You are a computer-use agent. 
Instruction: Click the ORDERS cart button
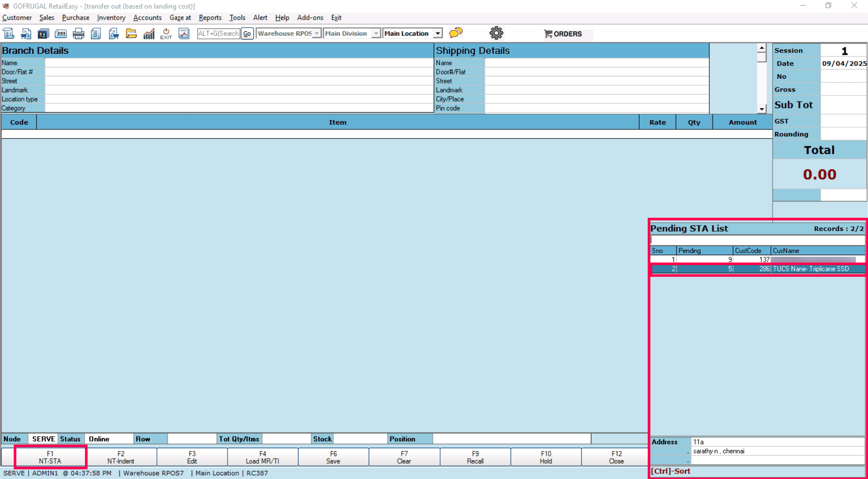(563, 34)
